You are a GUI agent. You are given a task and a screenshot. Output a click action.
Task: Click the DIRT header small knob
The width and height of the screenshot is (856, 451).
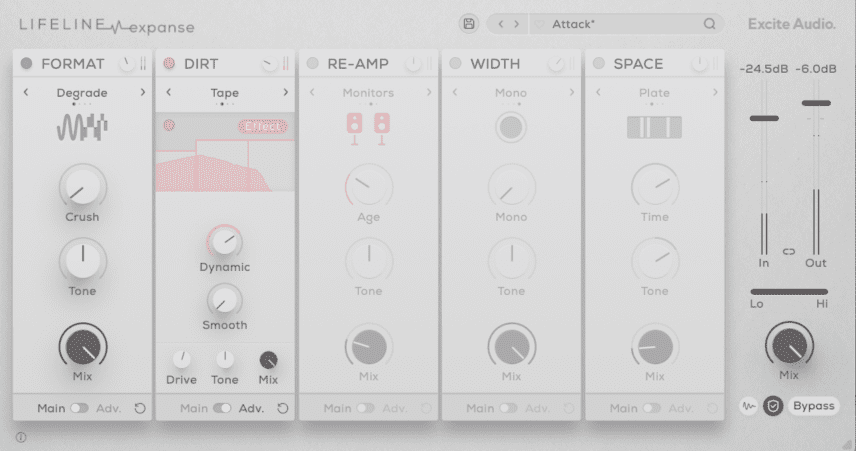tap(270, 64)
